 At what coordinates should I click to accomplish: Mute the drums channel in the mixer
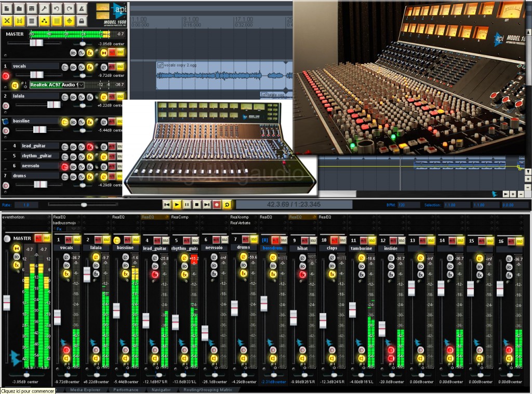246,239
